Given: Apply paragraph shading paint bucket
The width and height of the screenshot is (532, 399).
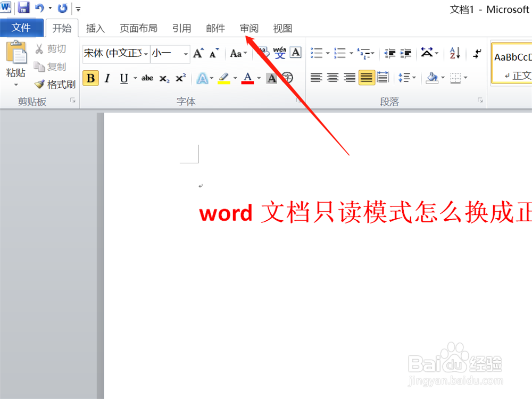Looking at the screenshot, I should tap(432, 78).
